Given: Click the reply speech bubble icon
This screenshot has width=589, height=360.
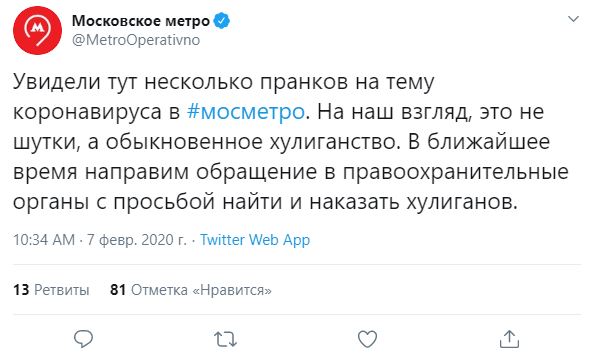Looking at the screenshot, I should pos(83,339).
